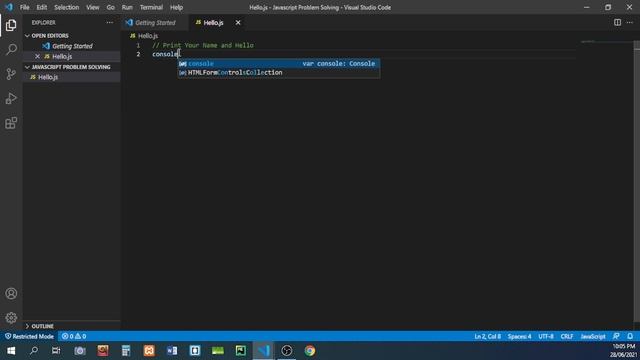
Task: Open the Explorer view in activity bar
Action: 11,25
